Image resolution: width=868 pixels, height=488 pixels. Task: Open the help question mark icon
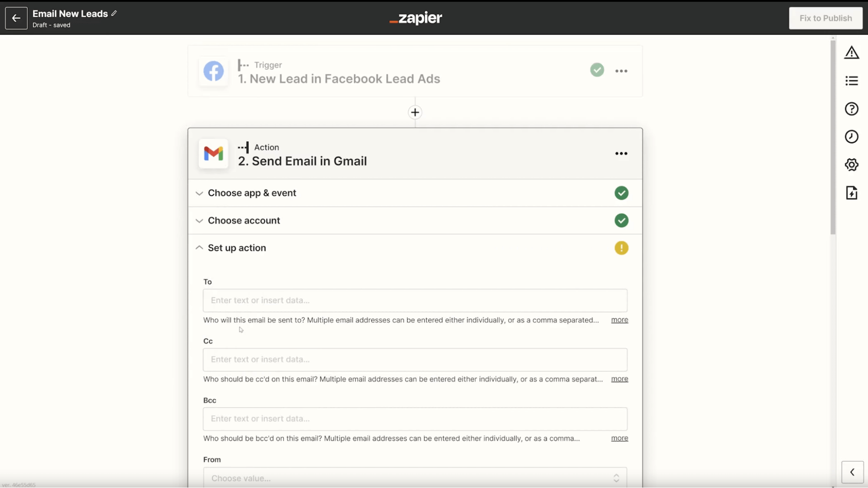(851, 109)
